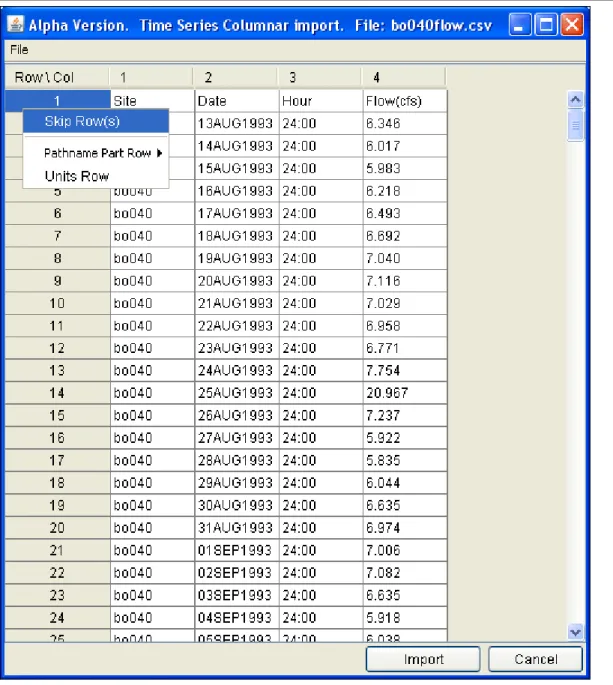The width and height of the screenshot is (613, 685).
Task: Click the Cancel button
Action: 535,659
